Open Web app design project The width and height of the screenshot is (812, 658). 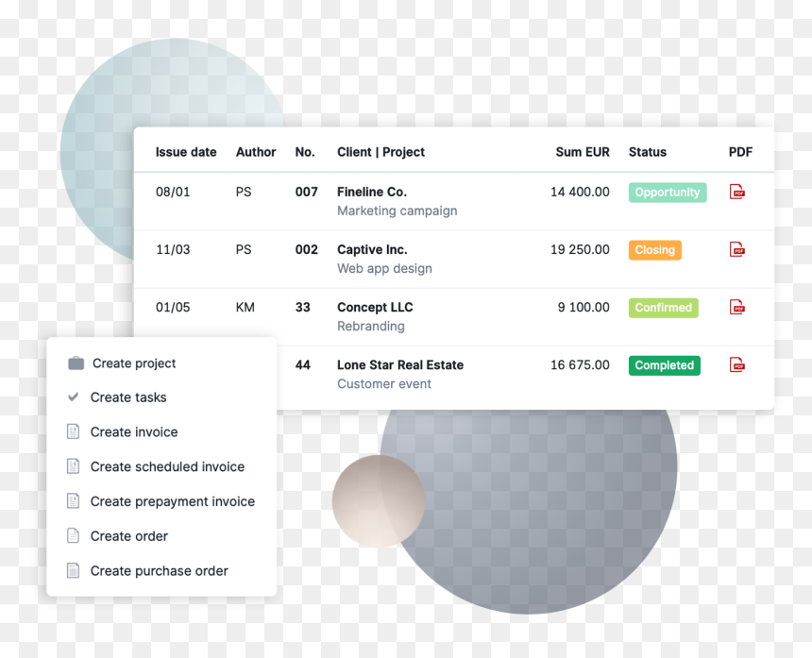384,268
